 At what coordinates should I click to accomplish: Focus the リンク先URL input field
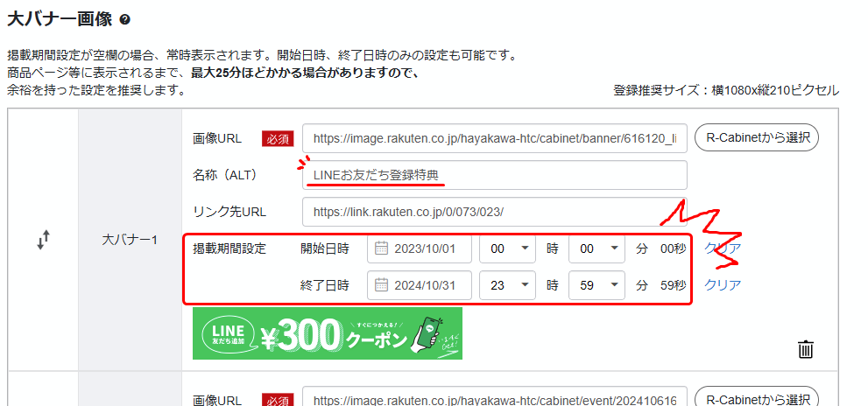tap(495, 213)
